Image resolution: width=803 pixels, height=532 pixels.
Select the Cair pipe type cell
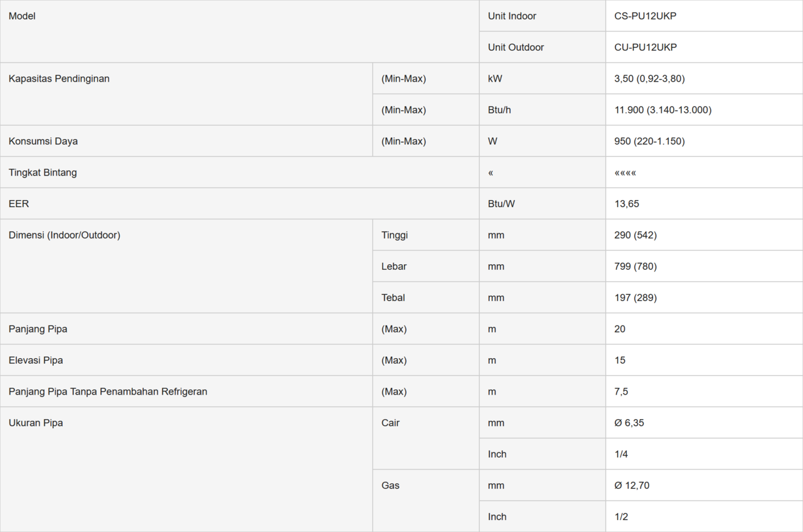pos(390,423)
